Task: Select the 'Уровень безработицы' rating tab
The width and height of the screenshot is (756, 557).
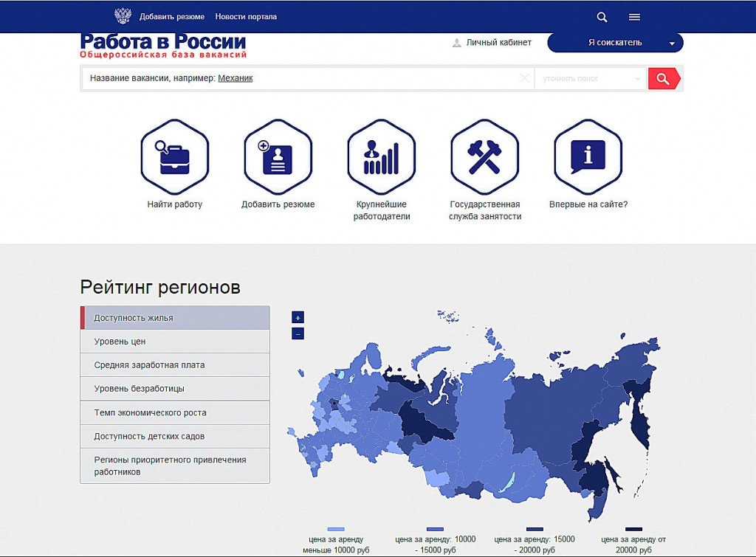Action: 175,388
